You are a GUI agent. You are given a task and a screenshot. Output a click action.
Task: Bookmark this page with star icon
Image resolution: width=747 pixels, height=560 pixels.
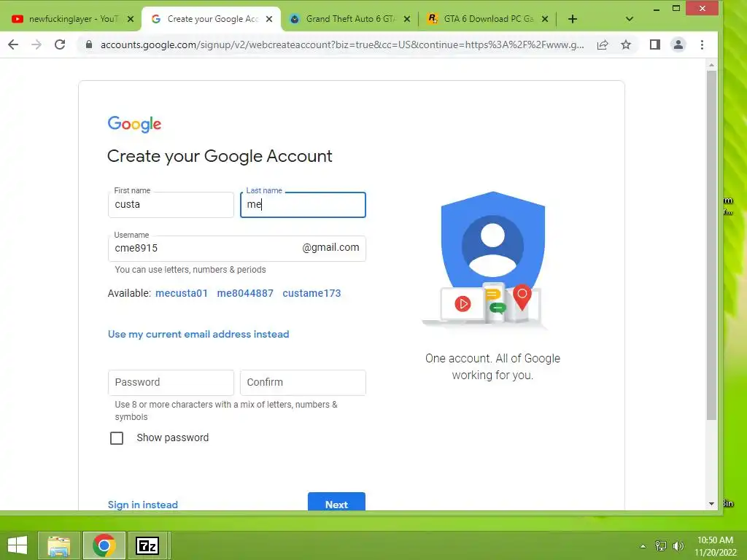pyautogui.click(x=626, y=44)
